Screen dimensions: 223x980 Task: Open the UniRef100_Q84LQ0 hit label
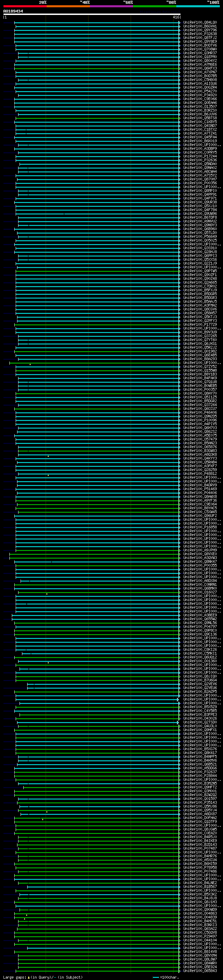(x=200, y=23)
